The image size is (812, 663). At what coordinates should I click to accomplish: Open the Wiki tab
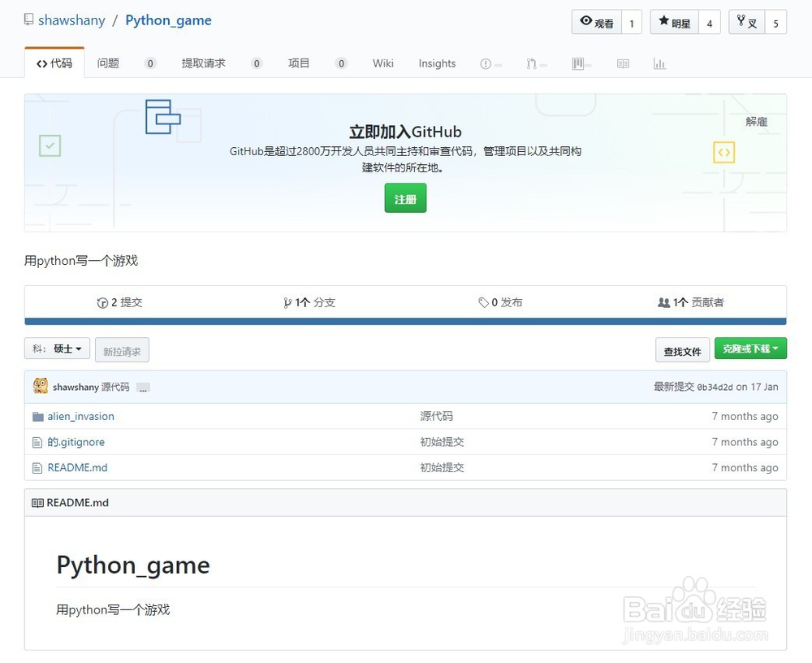(x=383, y=63)
